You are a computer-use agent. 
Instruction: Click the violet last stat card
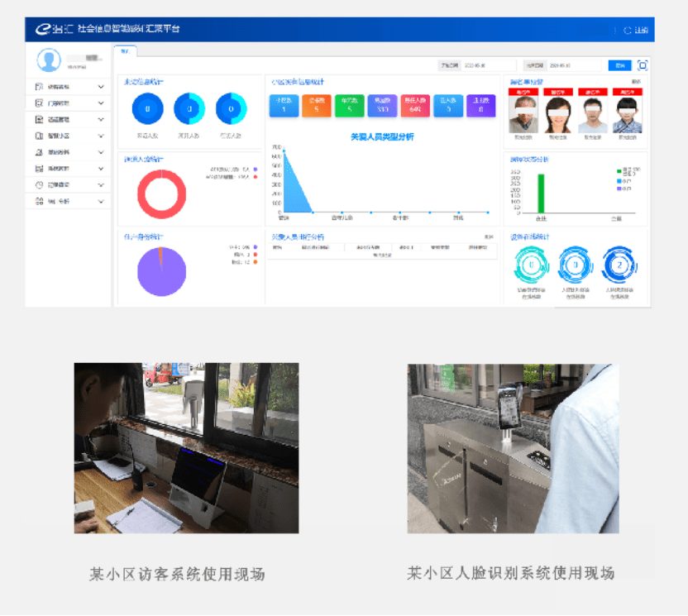(481, 105)
